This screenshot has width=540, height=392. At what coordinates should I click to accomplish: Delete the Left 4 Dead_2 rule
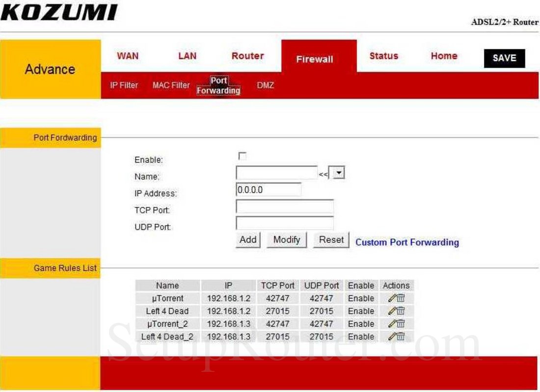click(401, 337)
